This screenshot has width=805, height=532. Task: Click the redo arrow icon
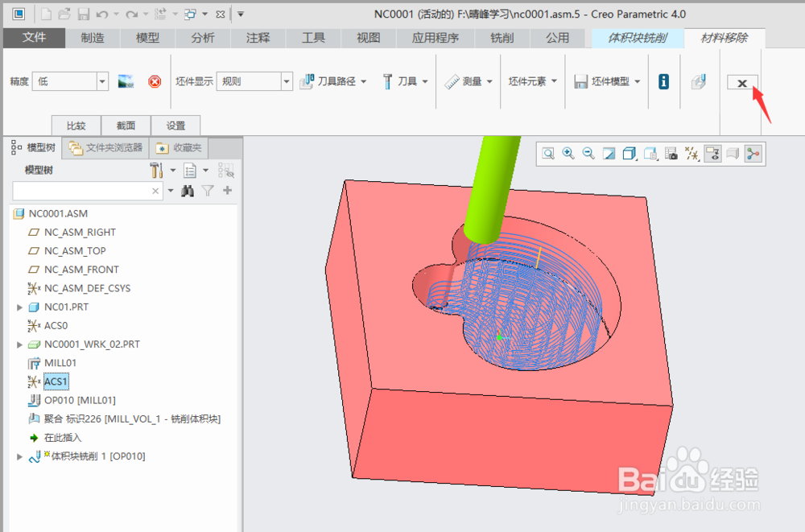point(131,14)
